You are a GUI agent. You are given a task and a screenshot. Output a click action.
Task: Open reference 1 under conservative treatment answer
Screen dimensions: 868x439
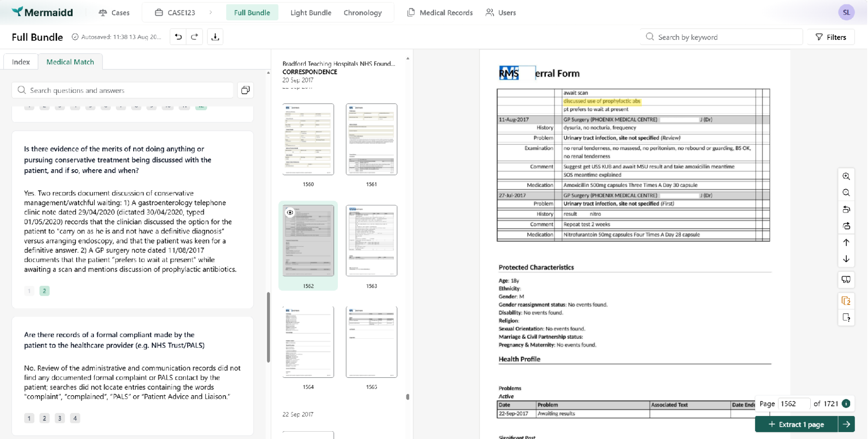pos(29,291)
